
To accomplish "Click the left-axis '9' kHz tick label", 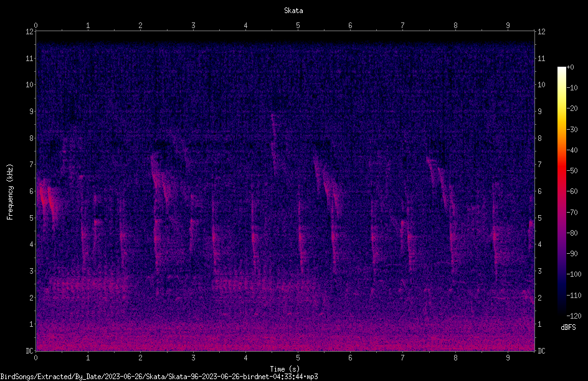I will coord(32,111).
